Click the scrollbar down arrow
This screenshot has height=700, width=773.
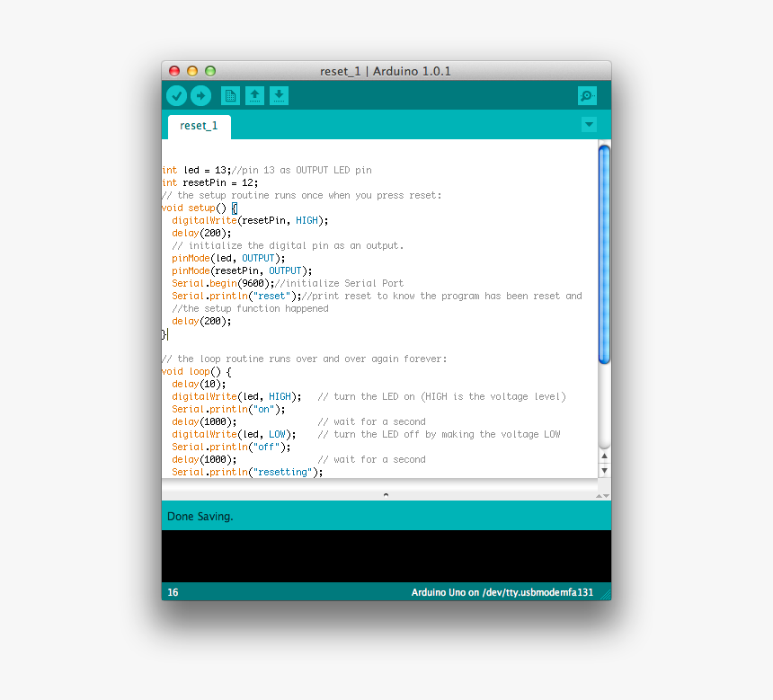click(603, 470)
